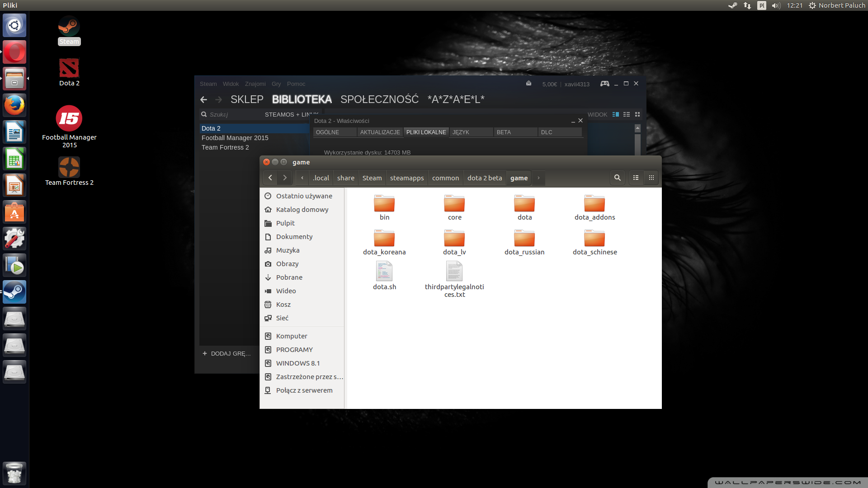Open the Football Manager 2015 desktop shortcut

[x=69, y=127]
